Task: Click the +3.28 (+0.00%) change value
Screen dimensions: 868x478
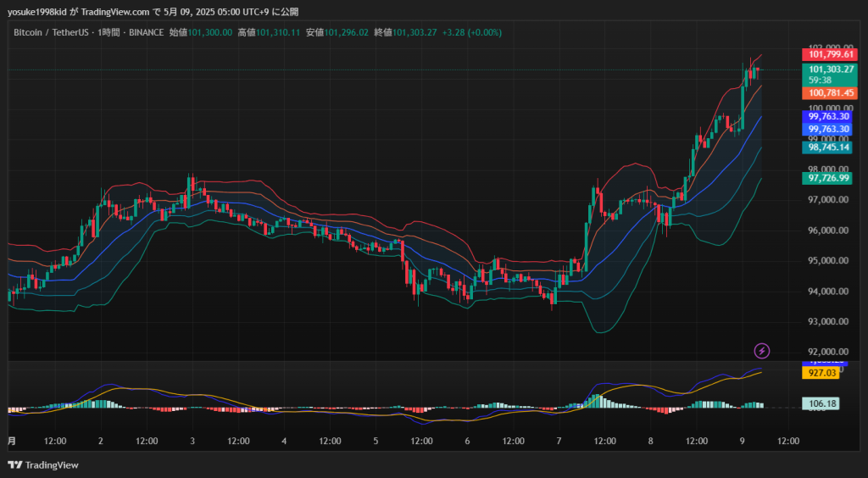Action: (x=471, y=33)
